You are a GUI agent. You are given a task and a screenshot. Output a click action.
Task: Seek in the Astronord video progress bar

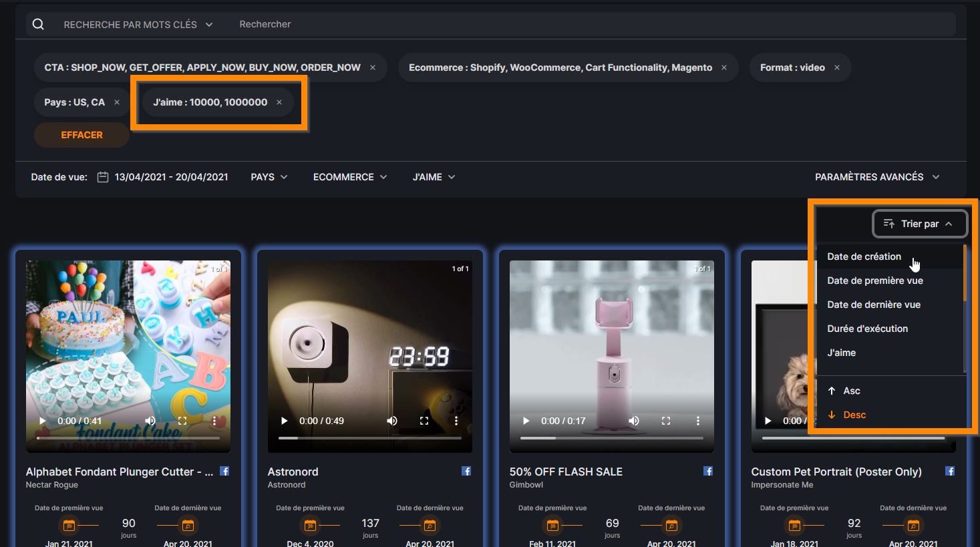[x=370, y=438]
